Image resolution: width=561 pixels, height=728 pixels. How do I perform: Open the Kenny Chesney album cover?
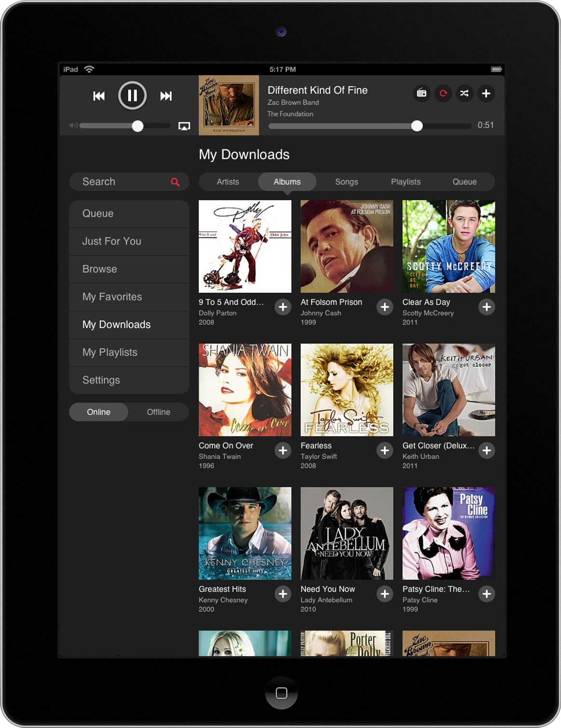(245, 533)
